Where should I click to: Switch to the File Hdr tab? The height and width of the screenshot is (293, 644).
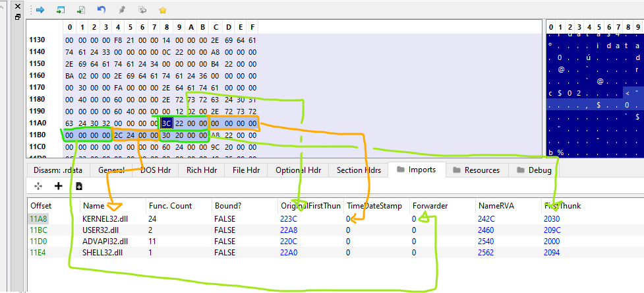pos(245,170)
